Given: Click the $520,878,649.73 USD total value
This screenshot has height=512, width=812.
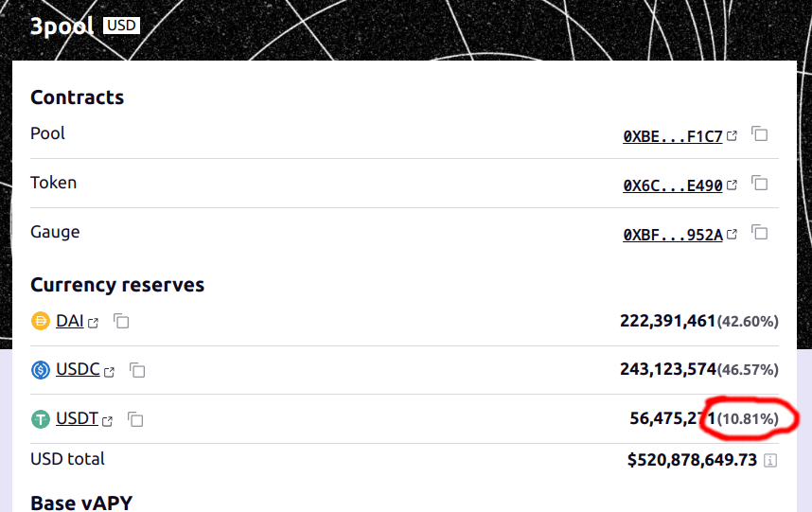Looking at the screenshot, I should (x=692, y=460).
